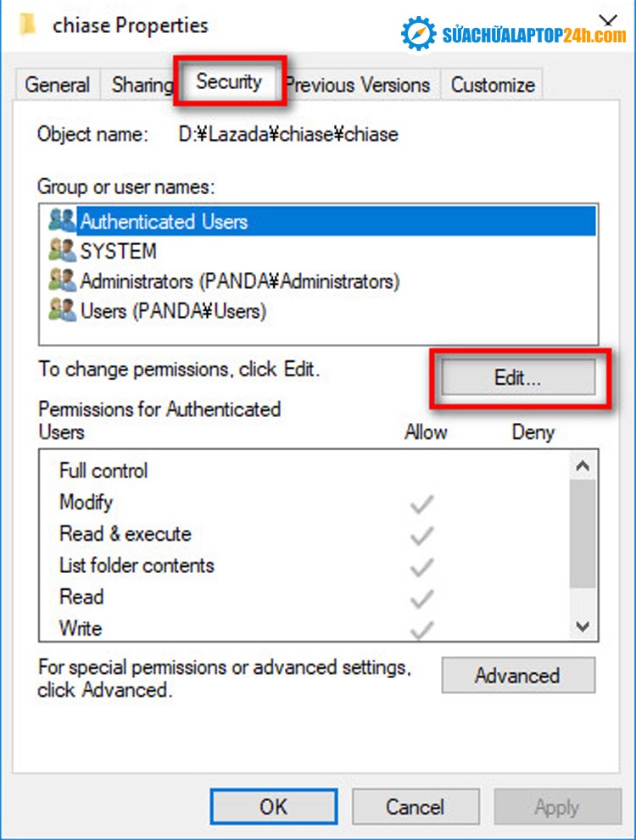The width and height of the screenshot is (636, 840).
Task: Click the Users group icon
Action: pos(63,311)
